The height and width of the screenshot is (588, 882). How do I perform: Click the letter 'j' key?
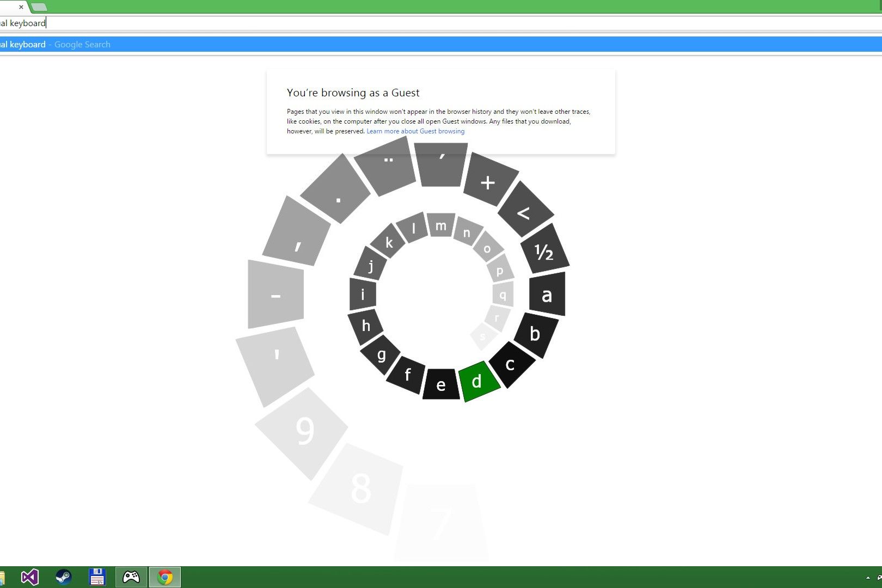click(x=371, y=264)
